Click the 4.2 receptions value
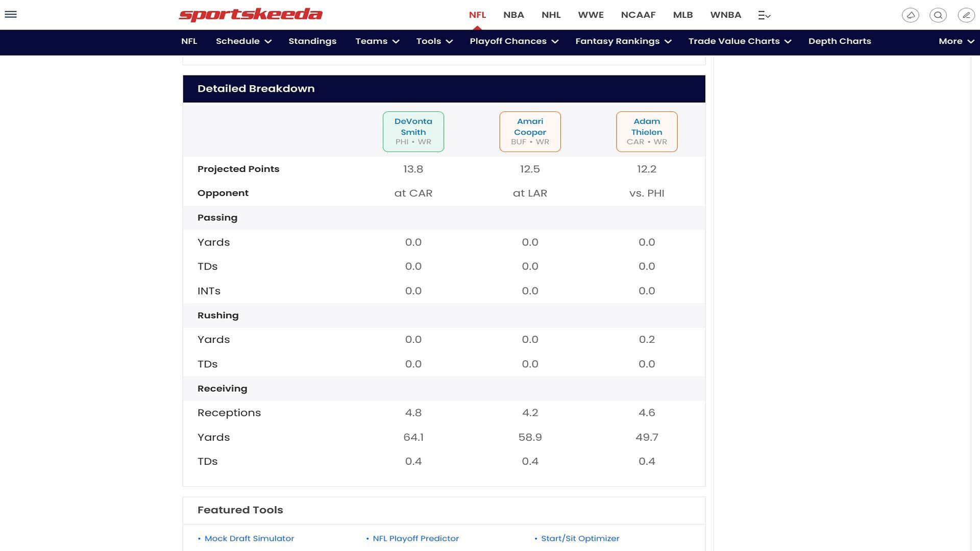980x551 pixels. pyautogui.click(x=530, y=413)
